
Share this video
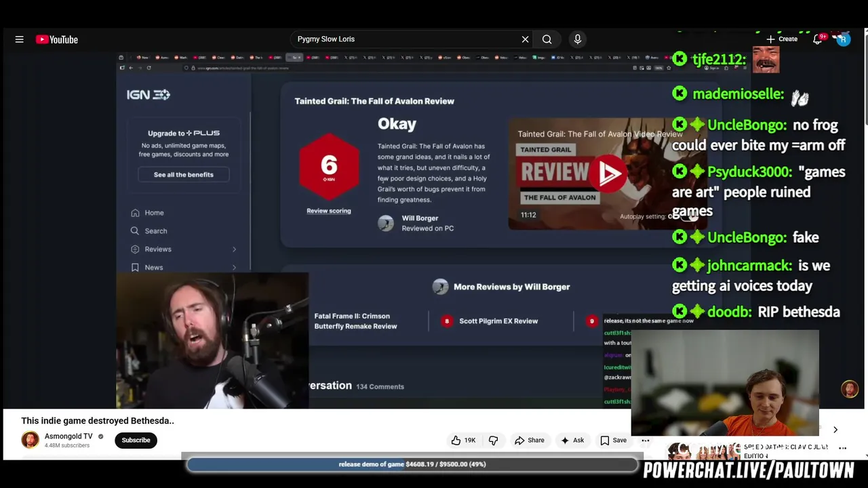pos(529,441)
